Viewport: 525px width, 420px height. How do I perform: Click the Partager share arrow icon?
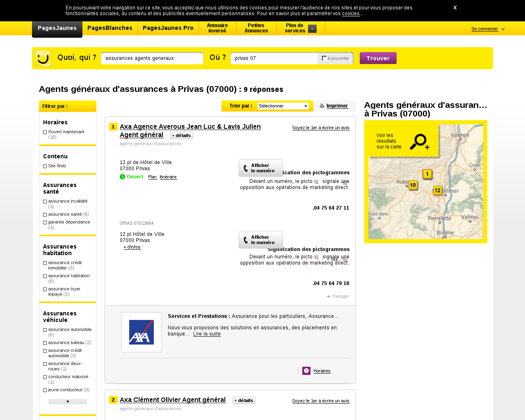point(329,296)
